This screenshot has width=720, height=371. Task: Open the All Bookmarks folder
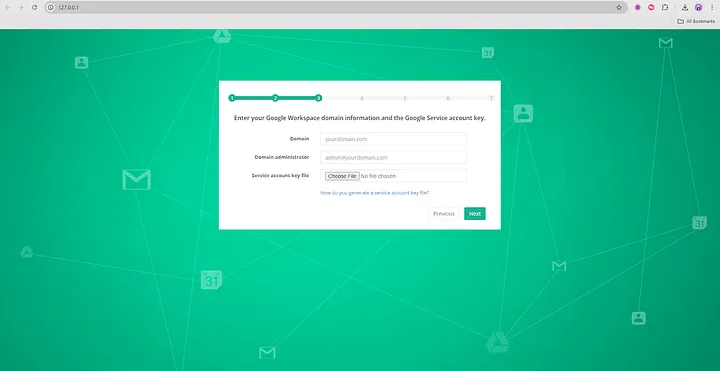coord(696,21)
